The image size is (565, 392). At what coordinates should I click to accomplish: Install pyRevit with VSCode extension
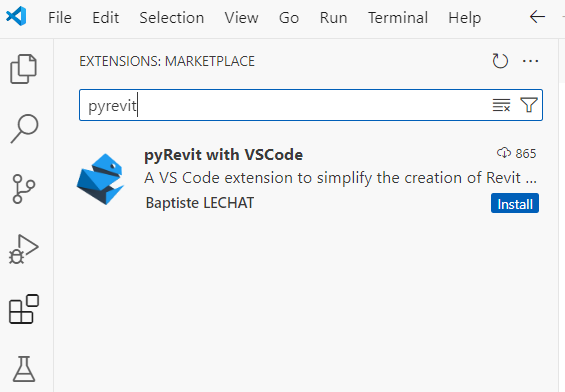coord(515,204)
